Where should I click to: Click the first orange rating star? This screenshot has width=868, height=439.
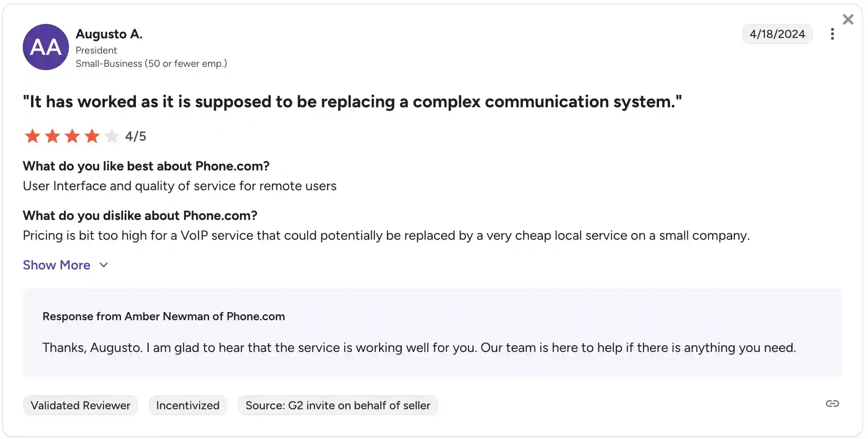[33, 136]
